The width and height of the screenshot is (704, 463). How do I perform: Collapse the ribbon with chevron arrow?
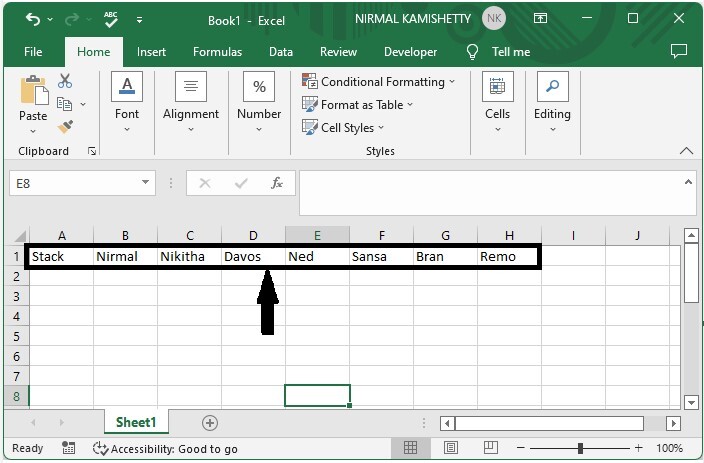(x=686, y=151)
